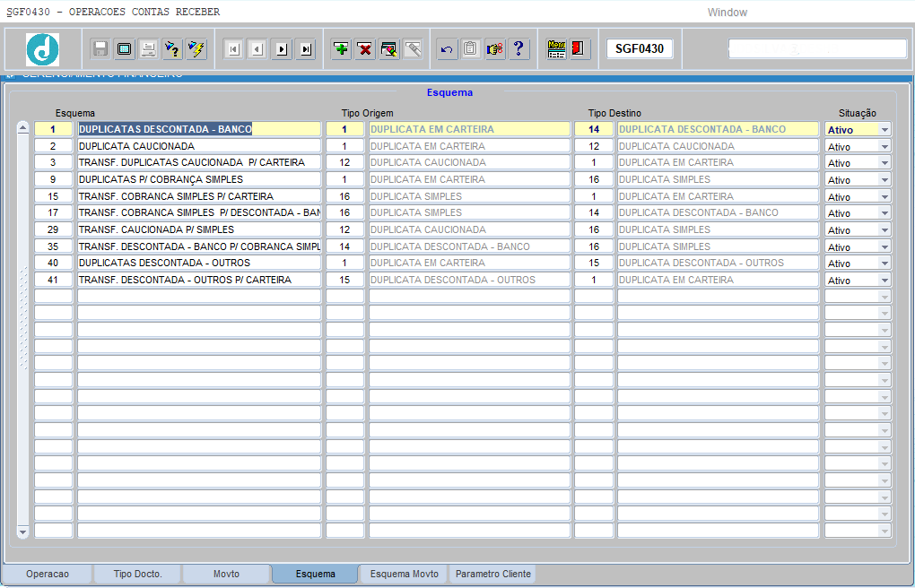
Task: Switch to the Tipo Docto. tab
Action: coord(138,574)
